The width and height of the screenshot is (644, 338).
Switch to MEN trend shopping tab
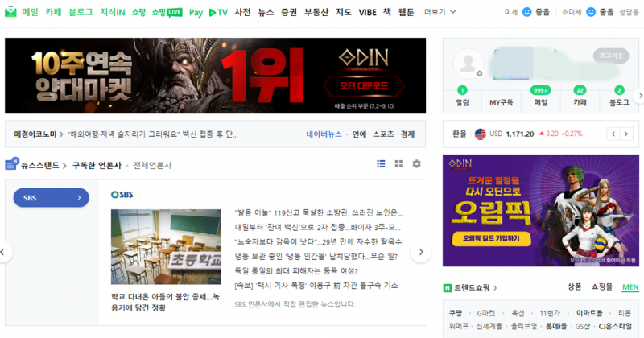pyautogui.click(x=630, y=287)
